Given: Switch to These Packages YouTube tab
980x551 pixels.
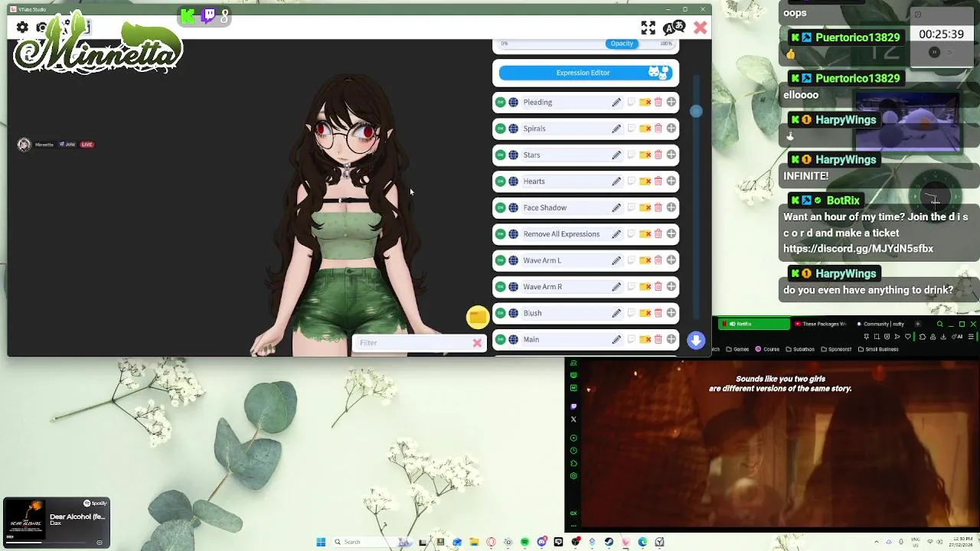Looking at the screenshot, I should click(x=820, y=324).
